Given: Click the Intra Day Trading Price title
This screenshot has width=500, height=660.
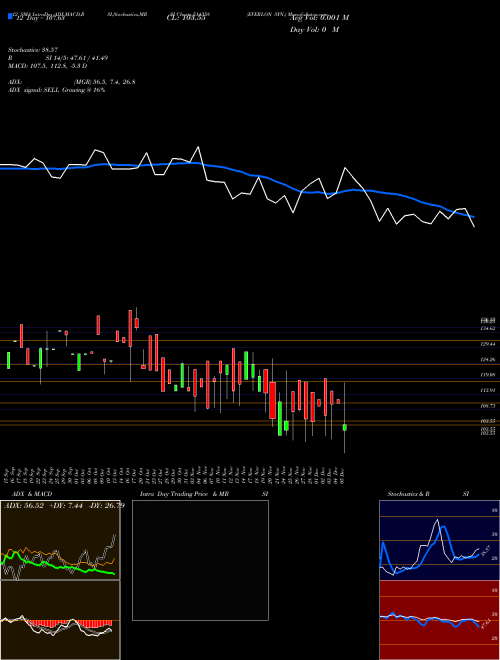Looking at the screenshot, I should pos(184,494).
